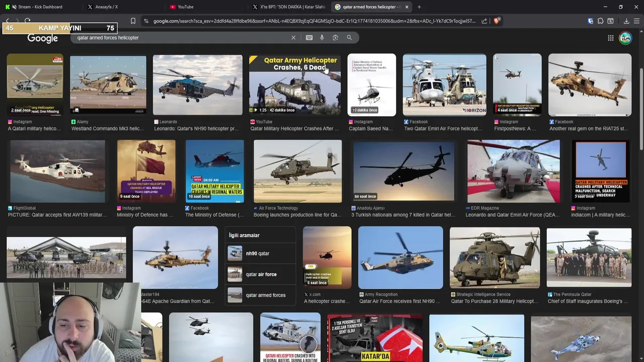Image resolution: width=644 pixels, height=362 pixels.
Task: Open indiacom technical malfunction thumbnail
Action: tap(601, 171)
